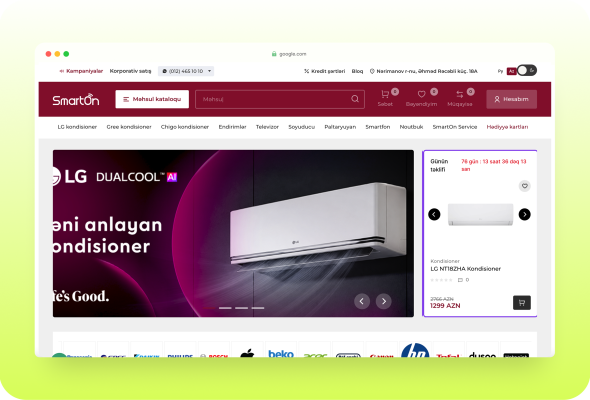Click the Nərimanov r-nu store address

coord(424,71)
